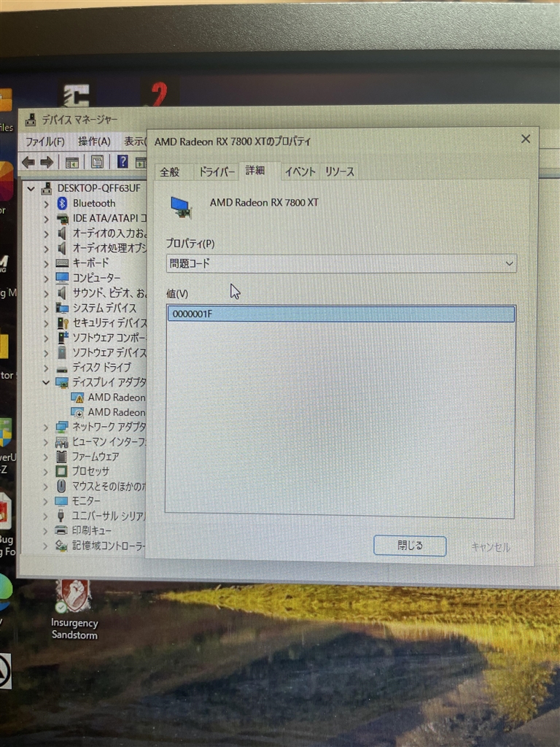This screenshot has width=560, height=747.
Task: Expand the プロセッサ tree node
Action: pos(46,472)
